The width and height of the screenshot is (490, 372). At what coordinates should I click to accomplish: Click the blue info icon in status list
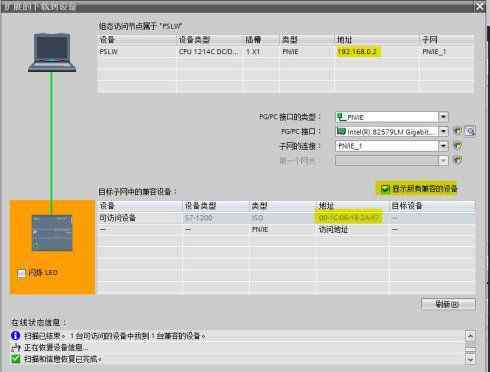tap(16, 335)
